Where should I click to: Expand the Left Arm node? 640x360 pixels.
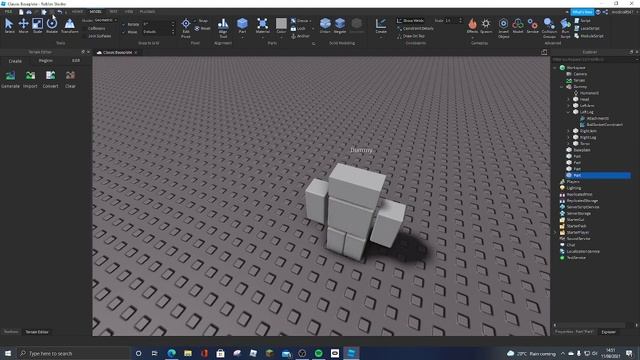pyautogui.click(x=568, y=106)
